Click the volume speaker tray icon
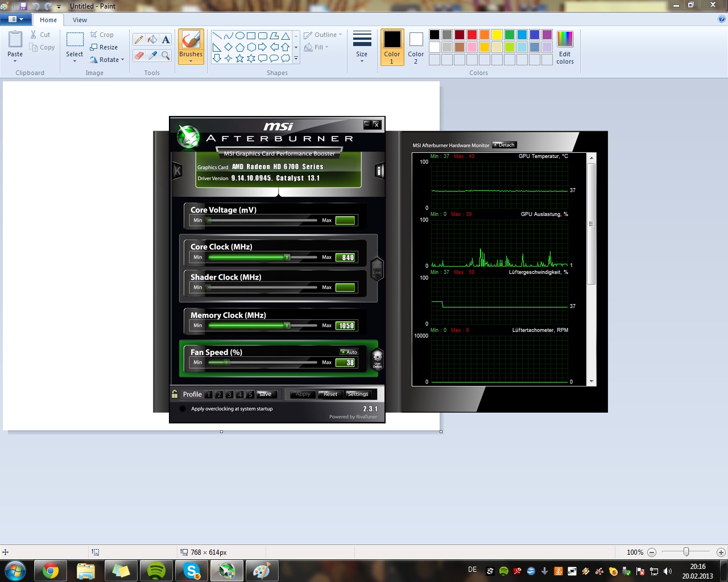The image size is (728, 582). pos(668,571)
